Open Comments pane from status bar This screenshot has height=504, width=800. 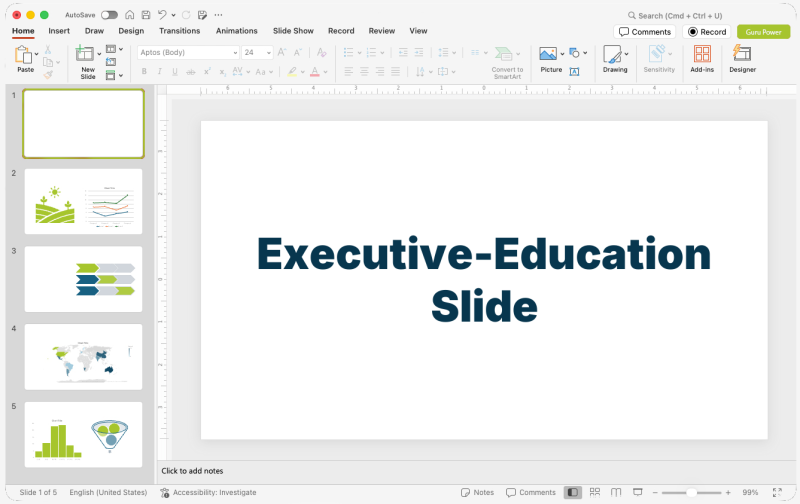point(531,492)
